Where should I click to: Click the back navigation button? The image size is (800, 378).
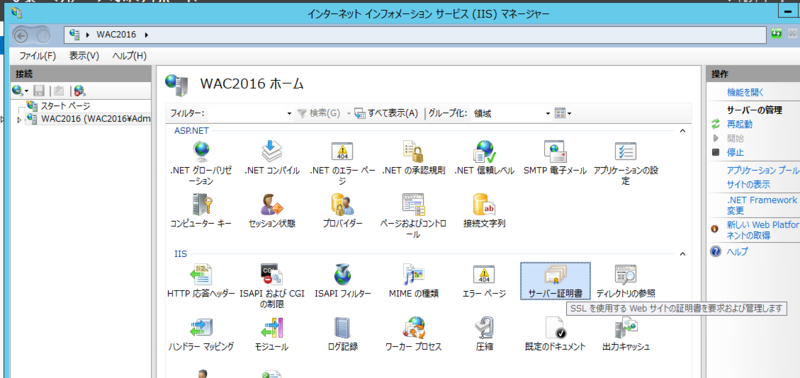[x=21, y=35]
